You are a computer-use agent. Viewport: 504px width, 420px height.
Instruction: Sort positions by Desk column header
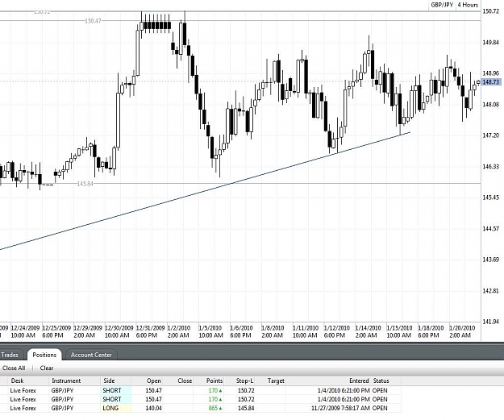pyautogui.click(x=17, y=380)
